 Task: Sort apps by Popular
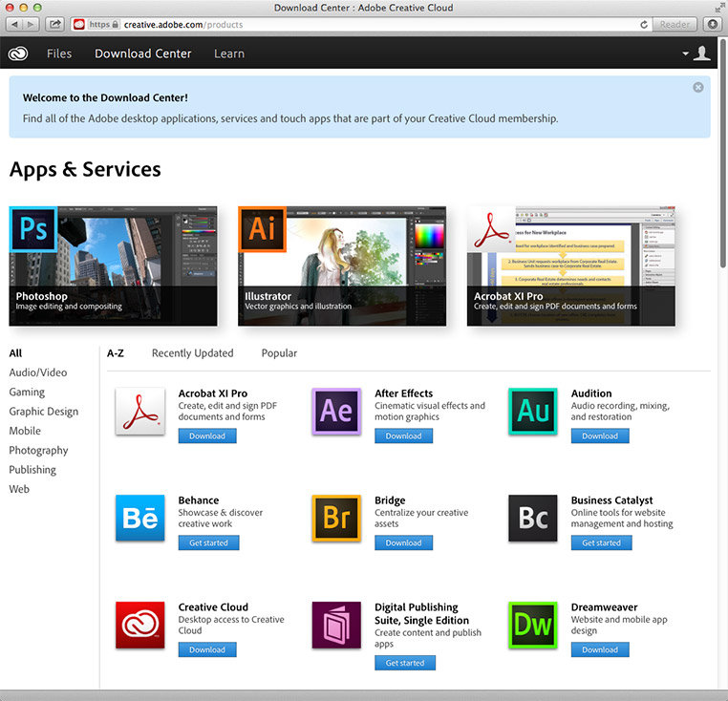pos(279,353)
